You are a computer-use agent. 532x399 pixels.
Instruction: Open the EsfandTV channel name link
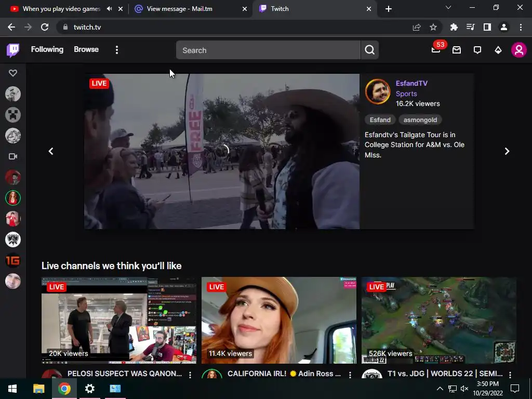point(411,84)
